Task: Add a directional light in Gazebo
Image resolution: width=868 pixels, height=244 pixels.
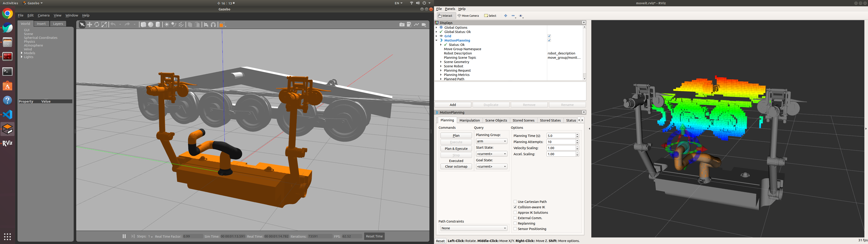Action: 181,25
